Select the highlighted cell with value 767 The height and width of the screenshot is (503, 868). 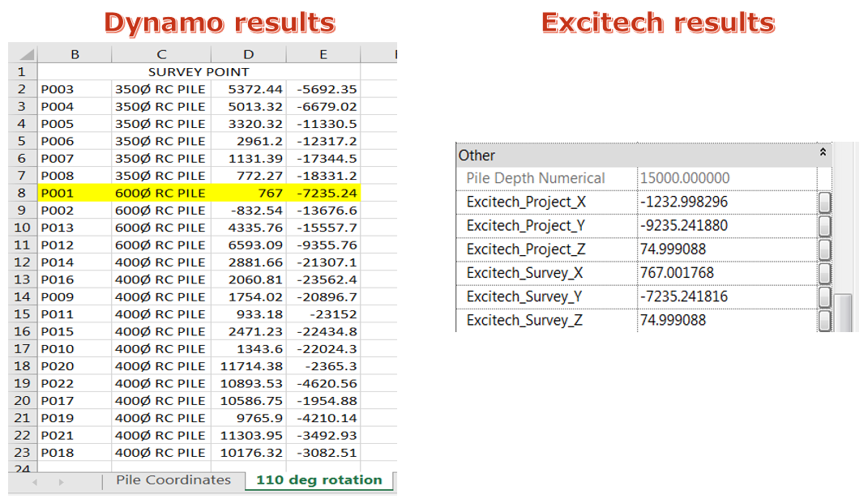249,193
